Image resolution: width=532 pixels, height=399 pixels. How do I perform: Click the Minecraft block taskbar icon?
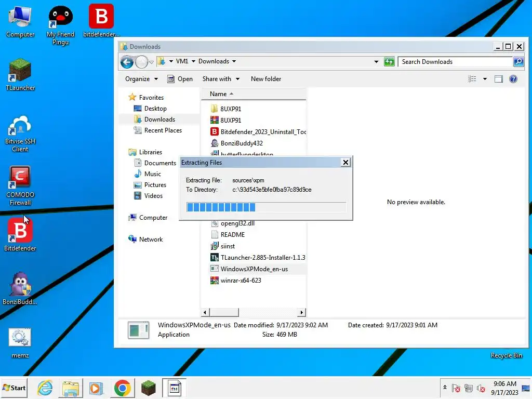(148, 388)
